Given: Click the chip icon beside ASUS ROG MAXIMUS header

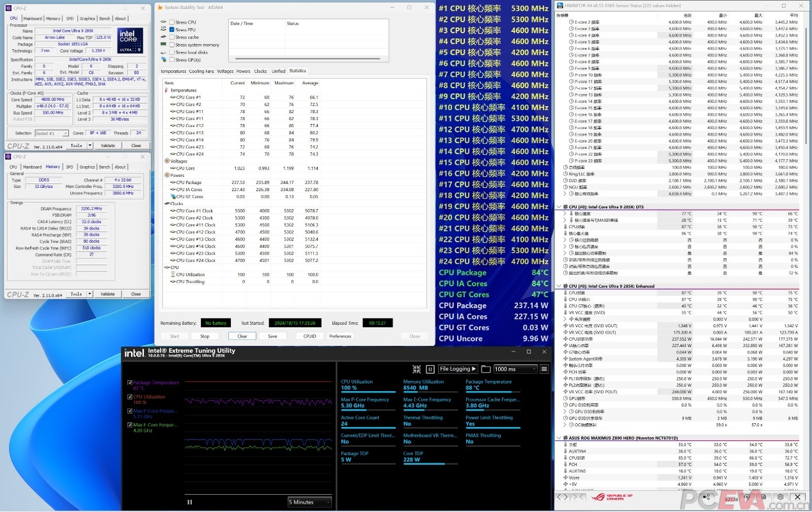Looking at the screenshot, I should [565, 438].
